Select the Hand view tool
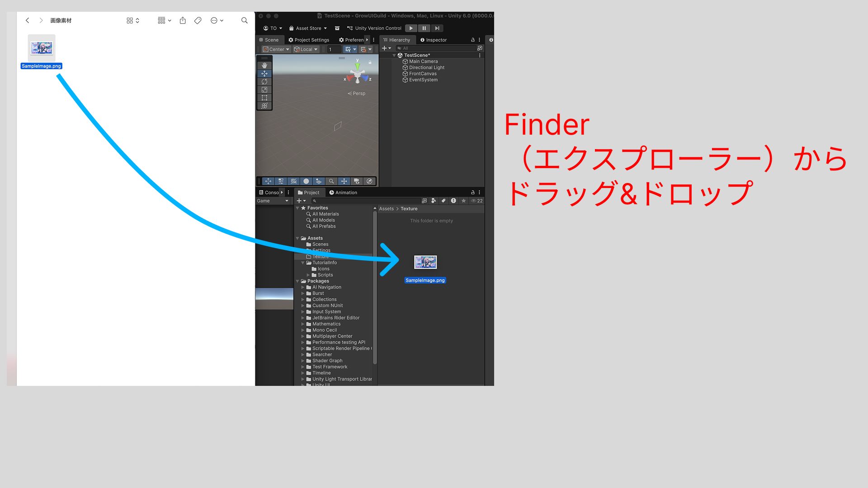The height and width of the screenshot is (488, 868). click(x=264, y=66)
